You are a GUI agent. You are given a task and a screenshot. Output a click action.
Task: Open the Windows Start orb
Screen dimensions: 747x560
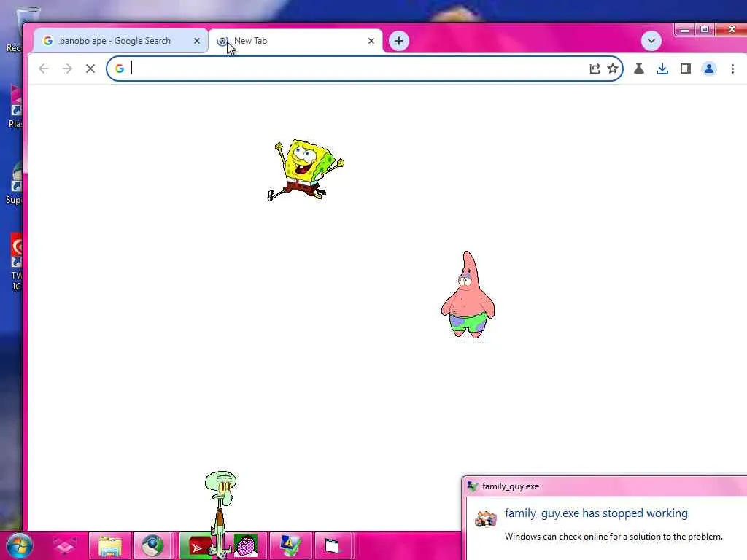[20, 545]
